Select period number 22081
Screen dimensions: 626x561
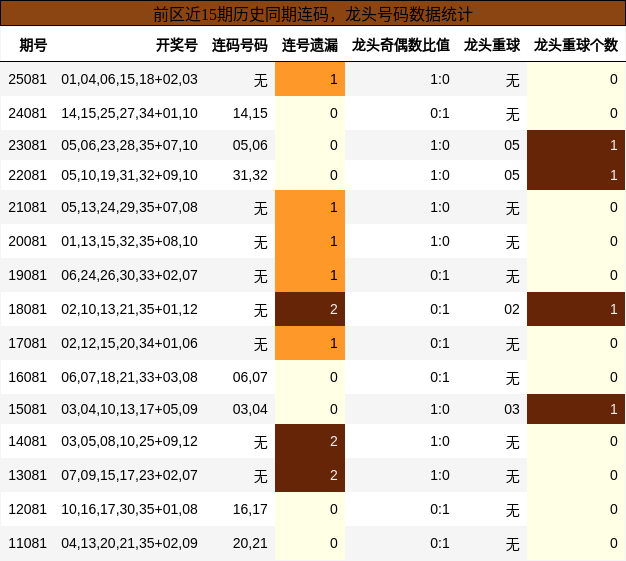[28, 175]
